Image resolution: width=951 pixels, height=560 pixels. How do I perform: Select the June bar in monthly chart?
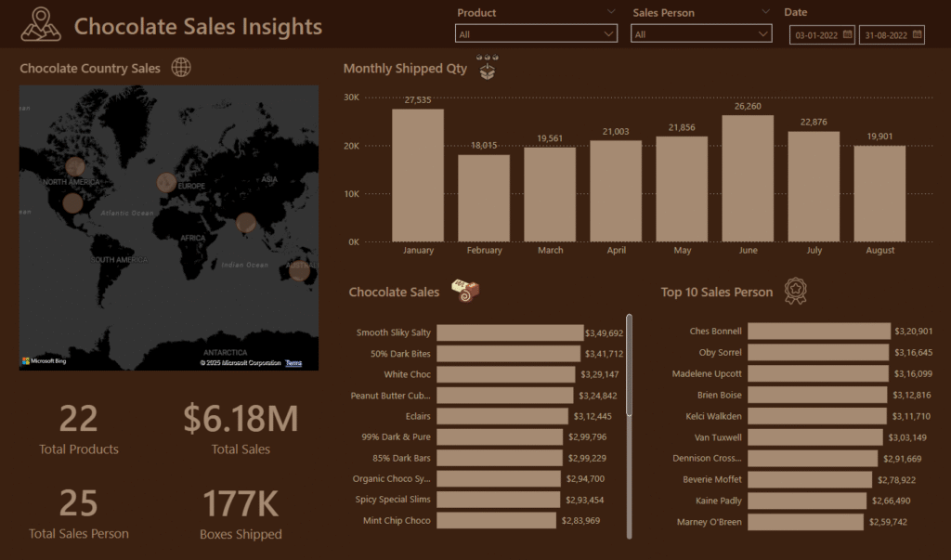click(748, 178)
